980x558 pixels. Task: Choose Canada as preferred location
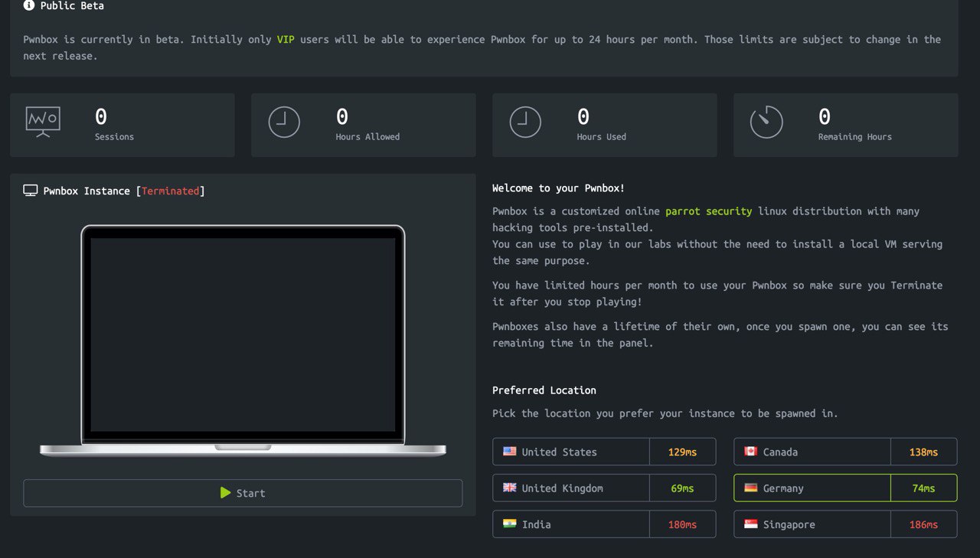[845, 452]
